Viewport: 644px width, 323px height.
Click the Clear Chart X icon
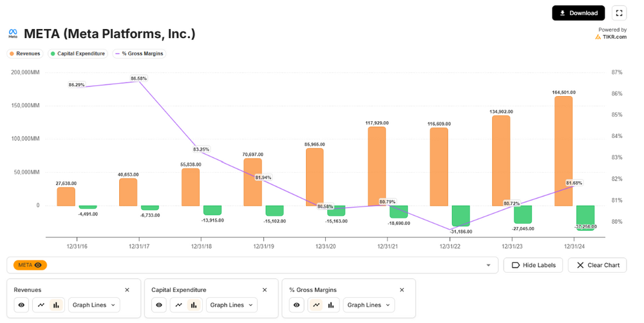click(x=580, y=265)
